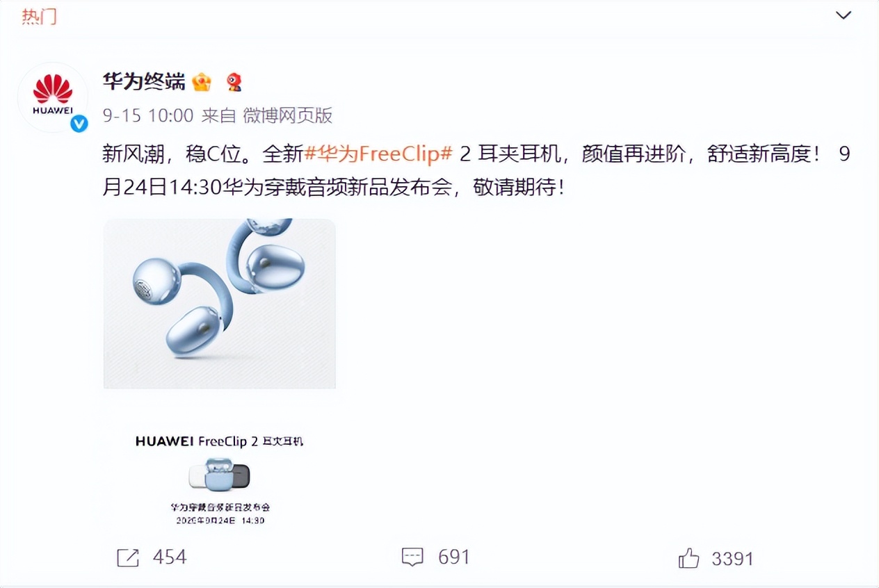Click the red parrot badge icon

pos(234,83)
